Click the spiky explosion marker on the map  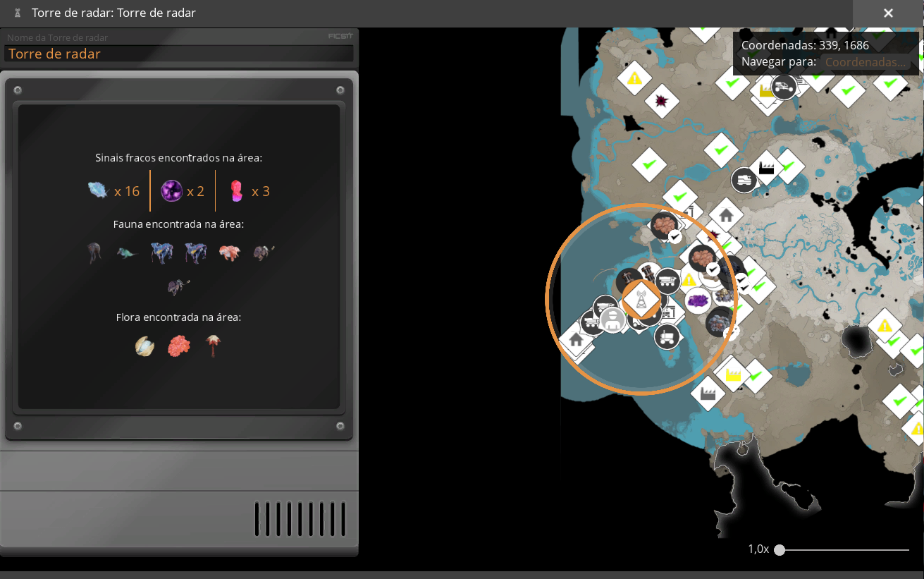click(662, 102)
